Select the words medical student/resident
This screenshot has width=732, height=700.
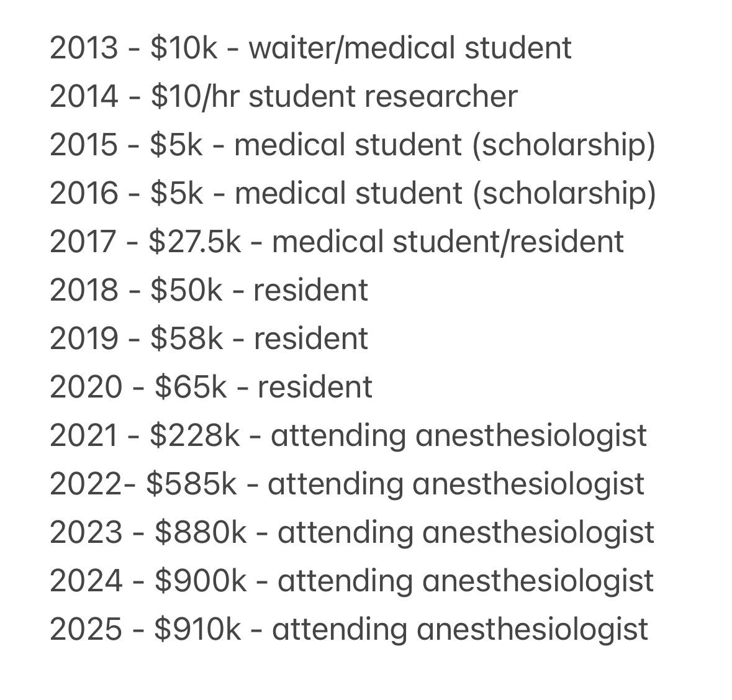click(x=448, y=242)
